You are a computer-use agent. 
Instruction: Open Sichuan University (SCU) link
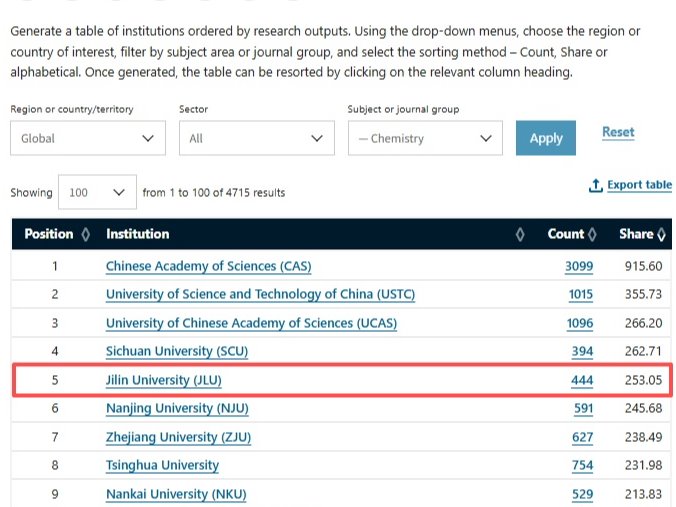pos(177,351)
